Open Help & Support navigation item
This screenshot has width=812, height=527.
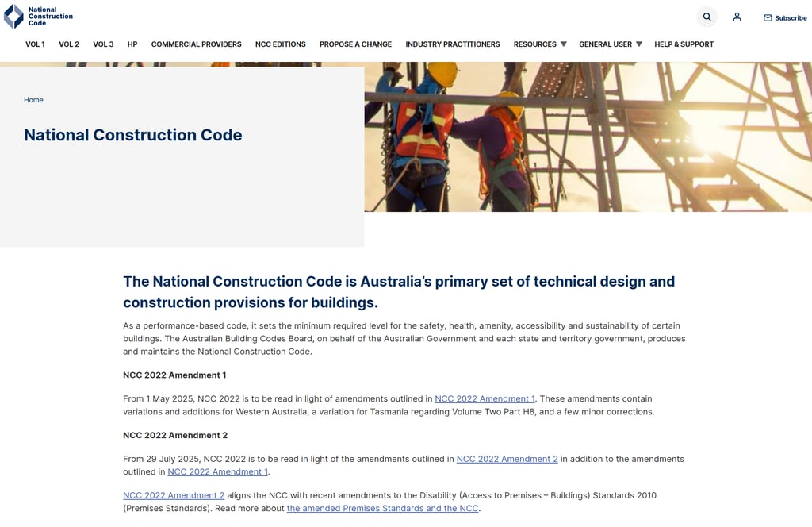[684, 44]
